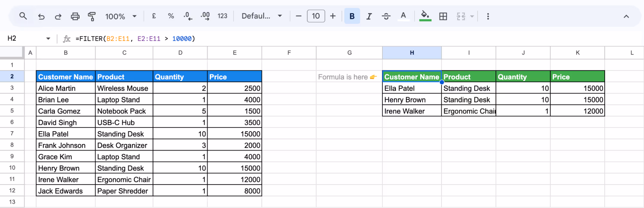644x208 pixels.
Task: Format as currency (£)
Action: [154, 16]
